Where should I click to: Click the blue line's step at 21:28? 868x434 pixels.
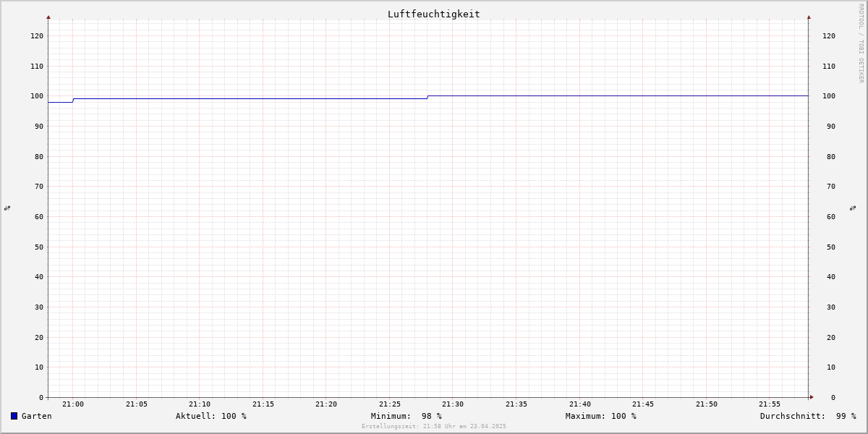[x=427, y=97]
